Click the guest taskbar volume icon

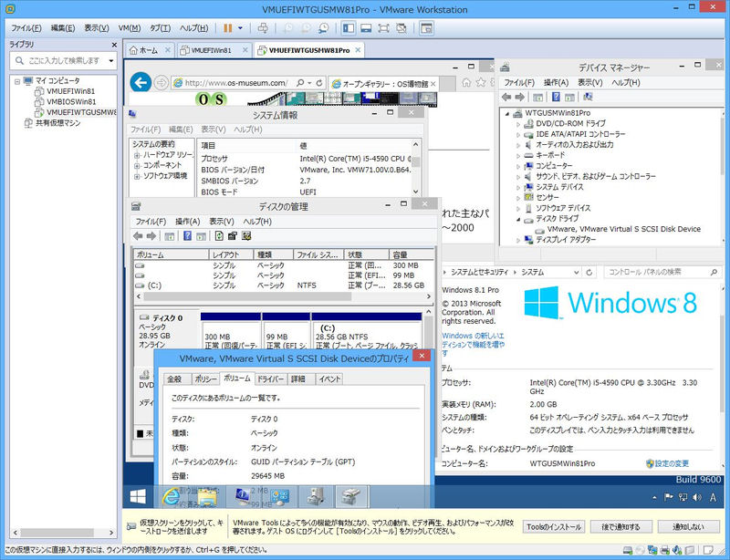[x=697, y=497]
